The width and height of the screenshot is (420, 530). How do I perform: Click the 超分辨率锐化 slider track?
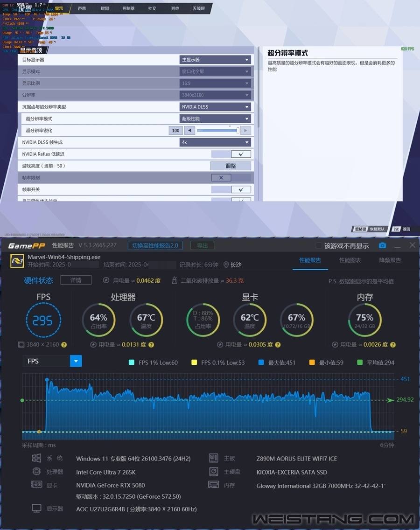[x=218, y=131]
